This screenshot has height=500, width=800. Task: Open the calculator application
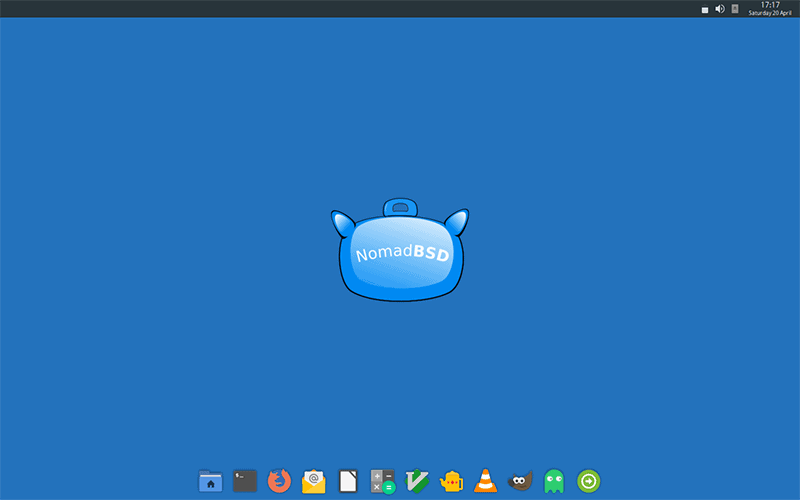click(383, 481)
